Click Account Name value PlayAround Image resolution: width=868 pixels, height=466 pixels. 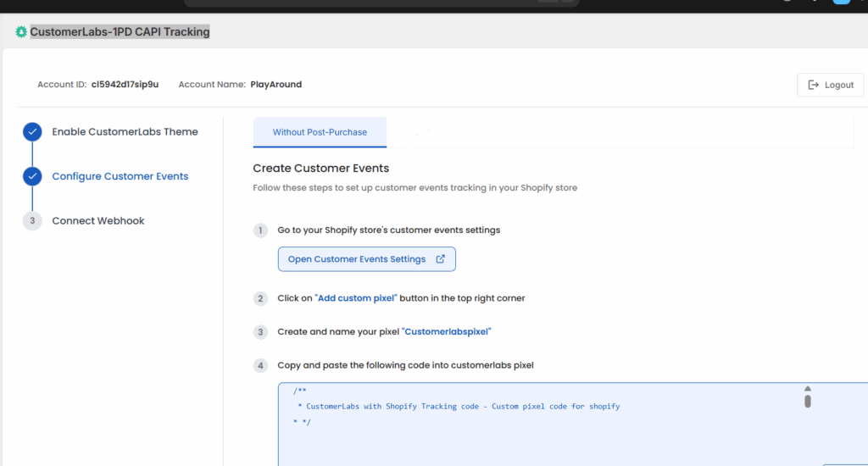pyautogui.click(x=275, y=85)
